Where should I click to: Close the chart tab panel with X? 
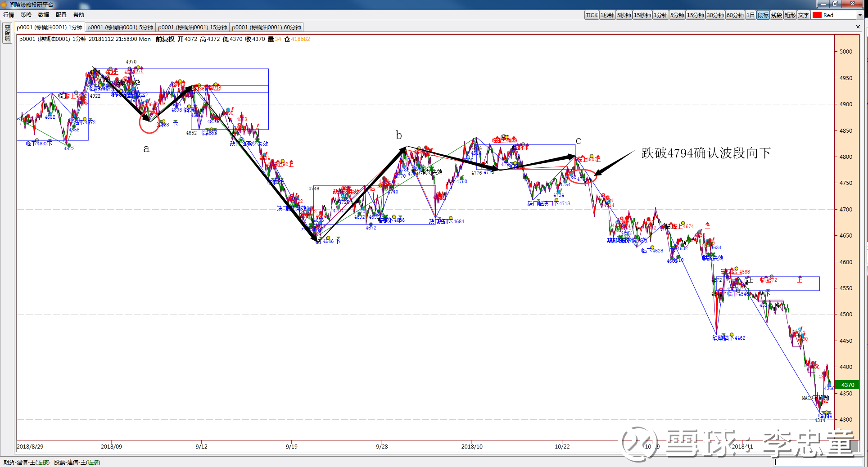(858, 27)
